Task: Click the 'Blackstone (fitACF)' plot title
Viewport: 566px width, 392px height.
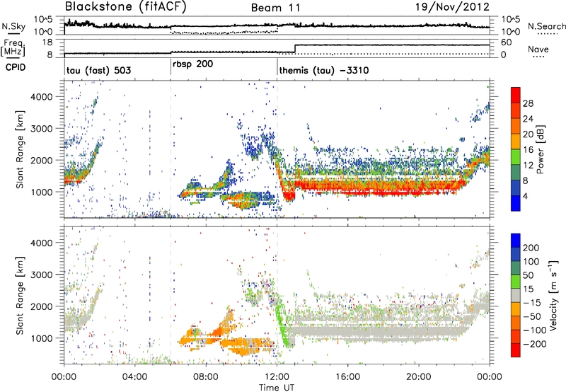Action: tap(125, 6)
